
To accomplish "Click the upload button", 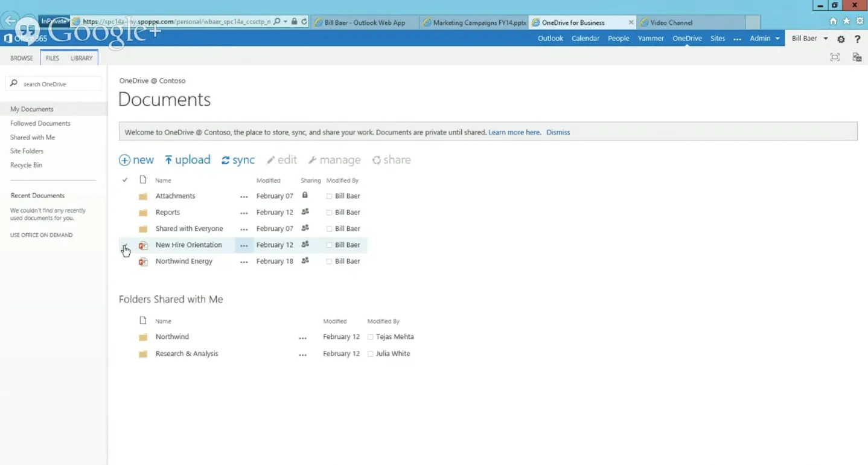I will point(188,160).
